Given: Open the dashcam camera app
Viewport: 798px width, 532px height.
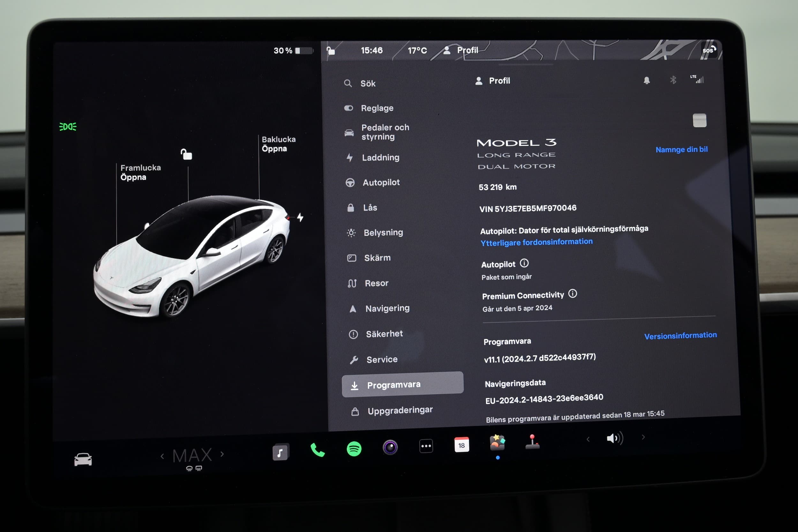Looking at the screenshot, I should pyautogui.click(x=390, y=447).
